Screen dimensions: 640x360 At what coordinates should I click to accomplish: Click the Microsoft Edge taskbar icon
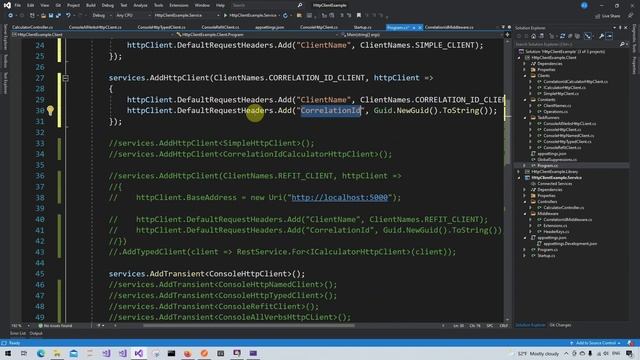[x=41, y=353]
